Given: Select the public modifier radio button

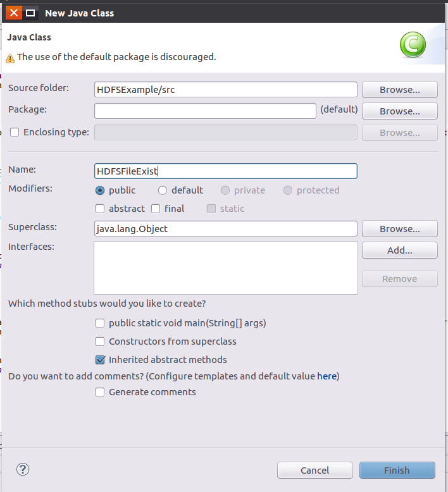Looking at the screenshot, I should (100, 190).
